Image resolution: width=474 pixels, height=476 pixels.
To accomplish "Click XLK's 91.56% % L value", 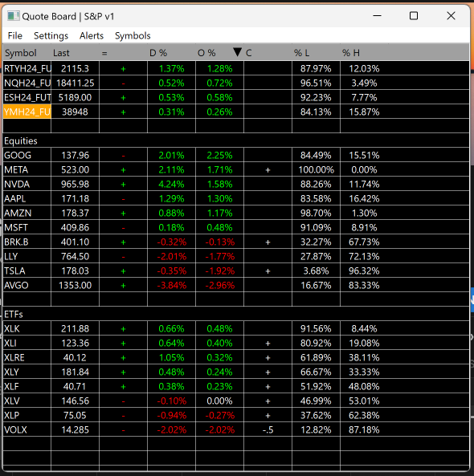I will [316, 328].
